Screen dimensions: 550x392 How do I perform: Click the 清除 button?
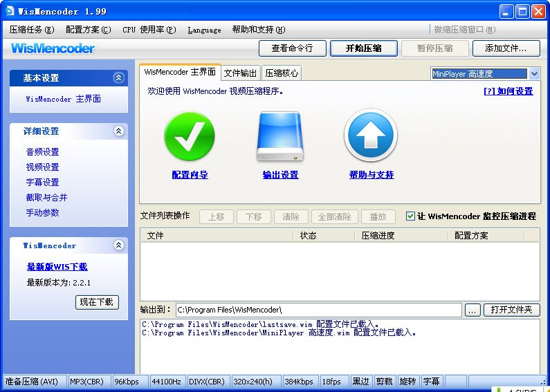[x=291, y=216]
